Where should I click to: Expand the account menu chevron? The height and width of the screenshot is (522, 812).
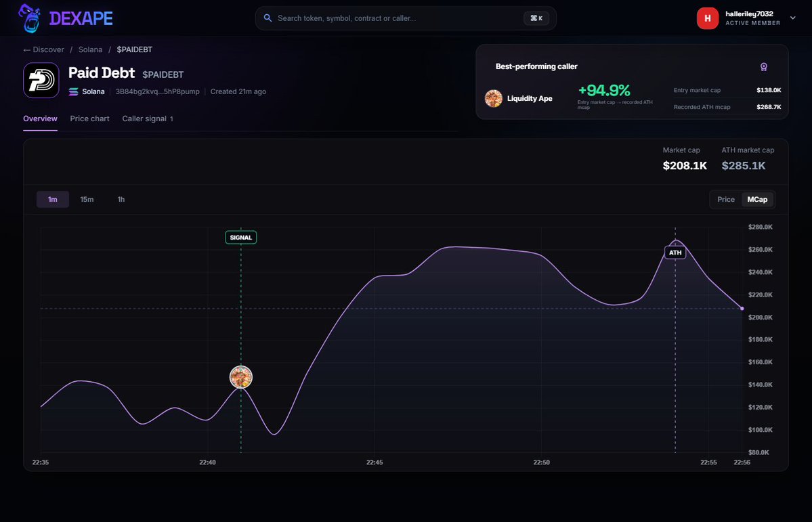coord(792,18)
